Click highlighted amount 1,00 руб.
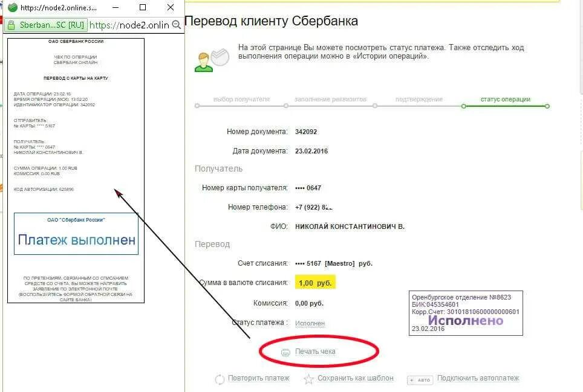 click(x=315, y=283)
